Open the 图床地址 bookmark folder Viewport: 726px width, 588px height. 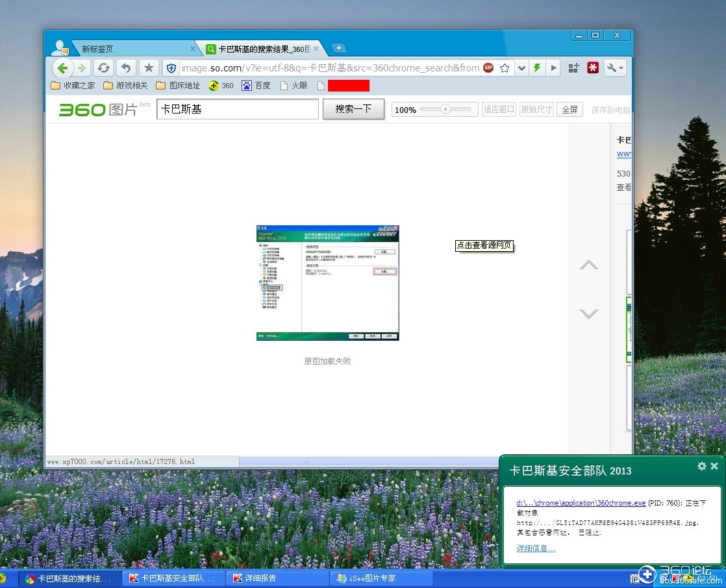click(x=179, y=86)
